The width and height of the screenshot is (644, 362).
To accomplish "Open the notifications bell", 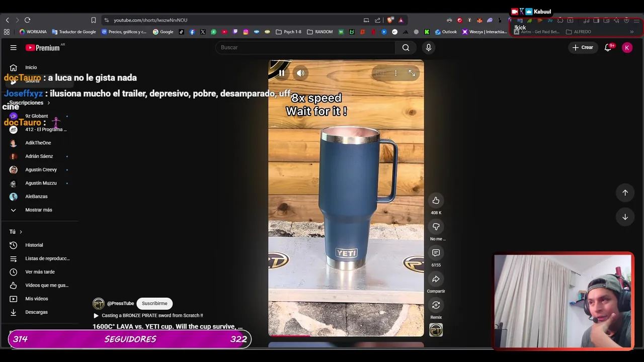I will click(608, 48).
